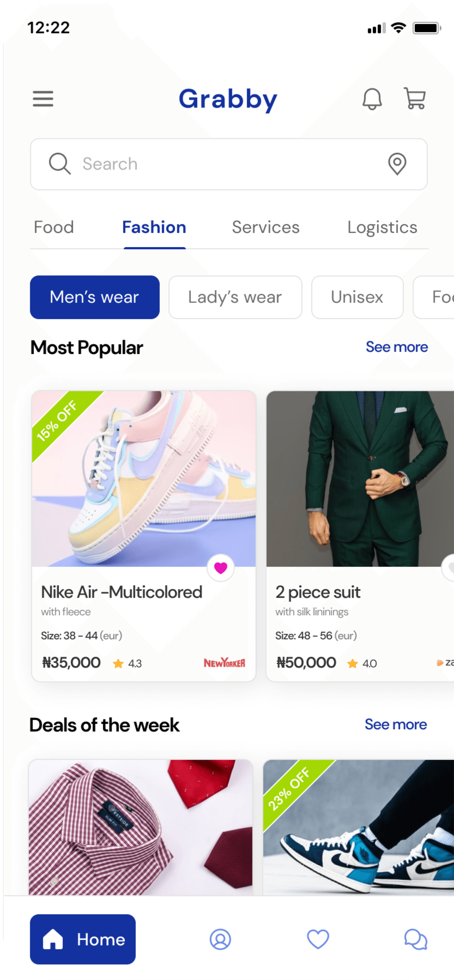Switch to the Logistics tab
The height and width of the screenshot is (980, 454).
coord(382,227)
